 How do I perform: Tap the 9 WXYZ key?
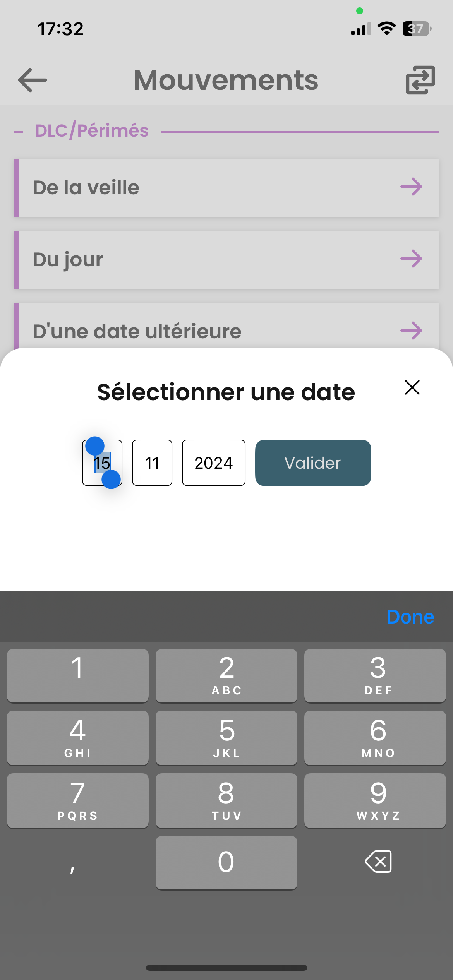coord(375,800)
